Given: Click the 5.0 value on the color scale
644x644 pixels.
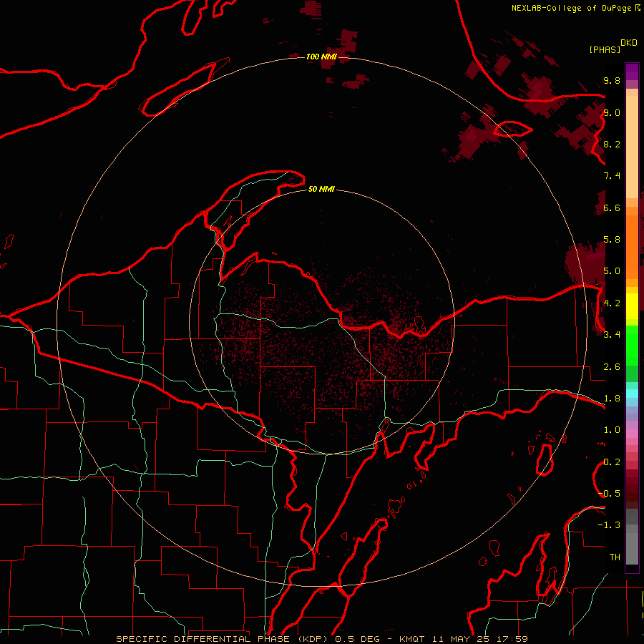Looking at the screenshot, I should 612,271.
